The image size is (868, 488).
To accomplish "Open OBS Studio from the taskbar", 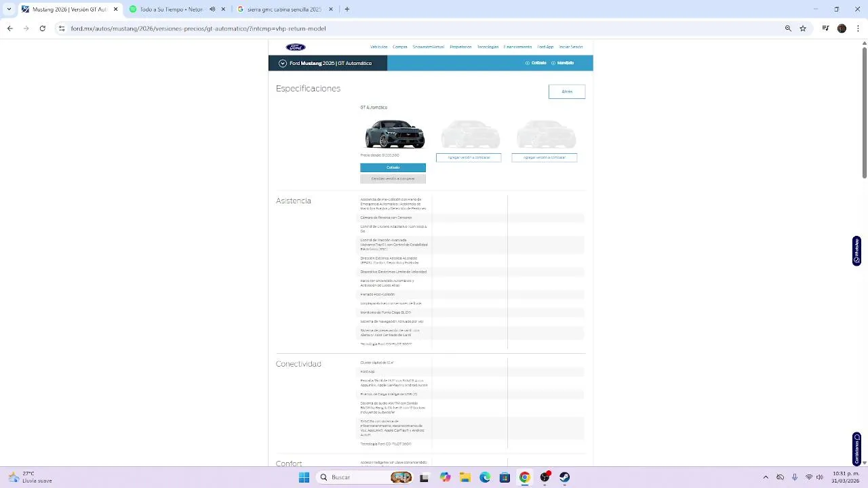I will tap(545, 477).
